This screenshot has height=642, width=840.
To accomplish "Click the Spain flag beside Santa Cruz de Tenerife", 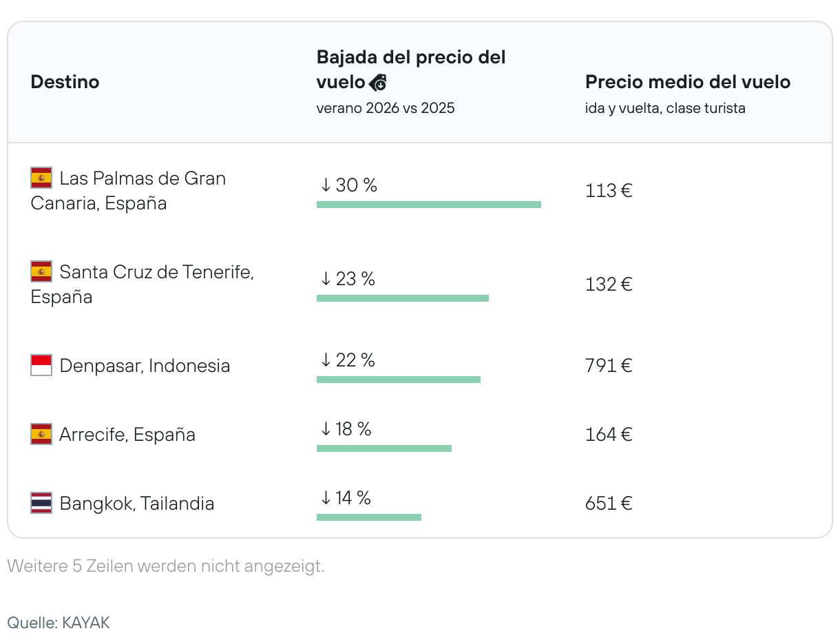I will pos(41,271).
